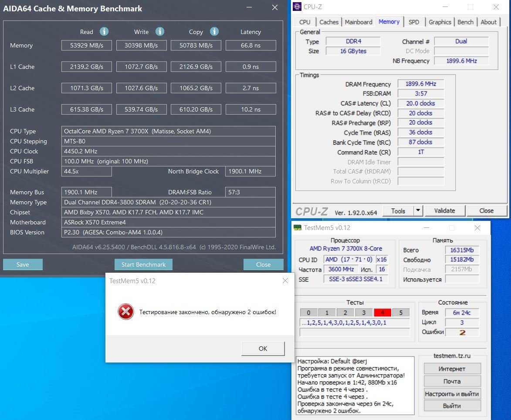
Task: Click the red error icon in dialog
Action: point(125,312)
